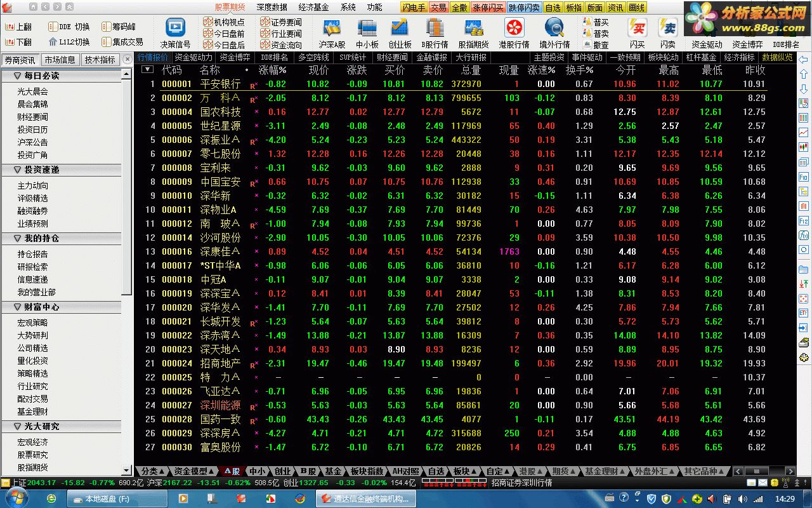812x508 pixels.
Task: Open 港股行情 Hong Kong quotes icon
Action: click(x=514, y=33)
